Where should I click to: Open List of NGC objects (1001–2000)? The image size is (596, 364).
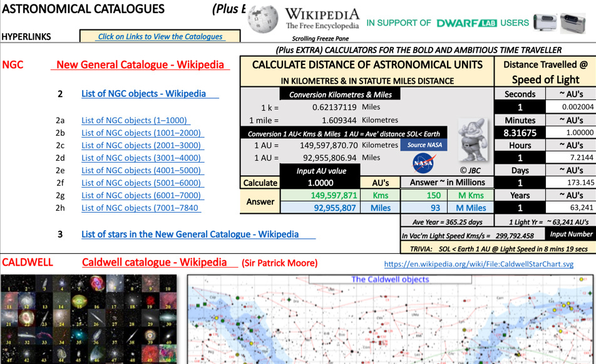pos(142,133)
